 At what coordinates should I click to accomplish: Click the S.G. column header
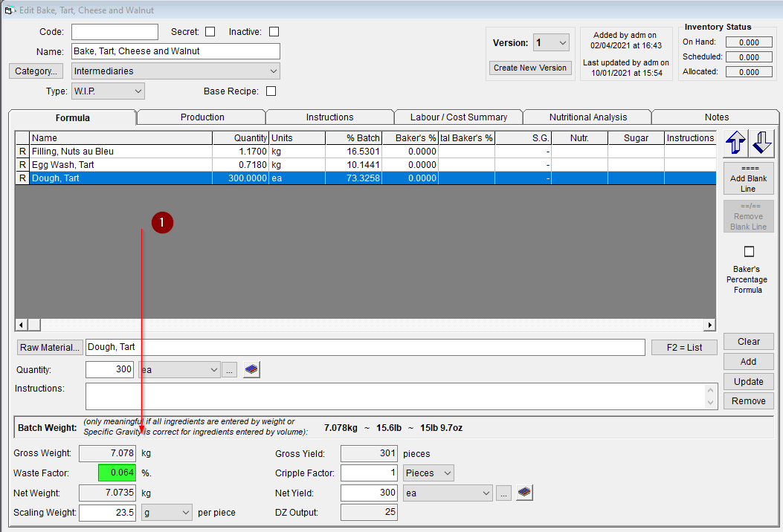point(523,137)
